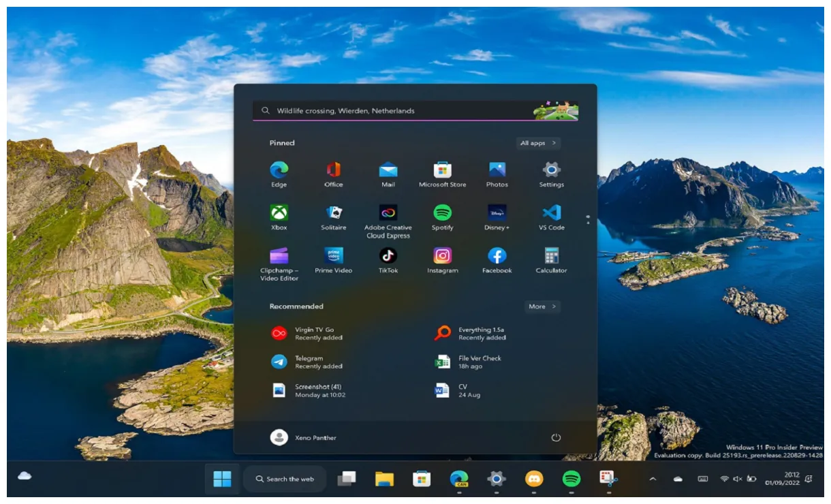Launch VS Code from the Start menu

tap(550, 211)
